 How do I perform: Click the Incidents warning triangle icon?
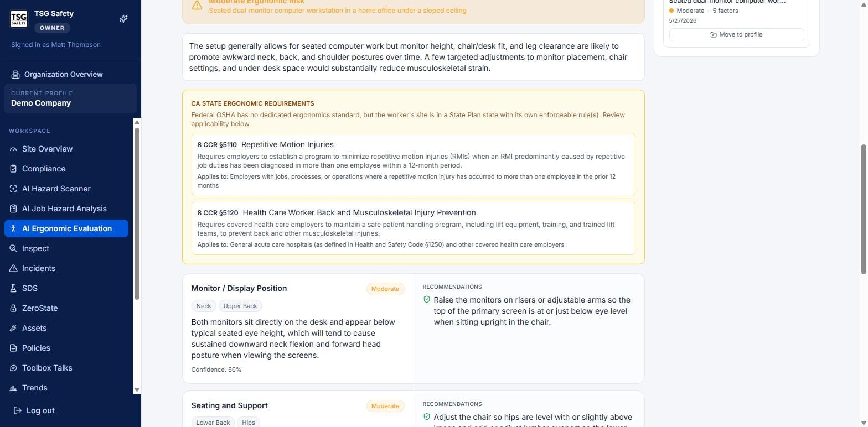click(13, 268)
